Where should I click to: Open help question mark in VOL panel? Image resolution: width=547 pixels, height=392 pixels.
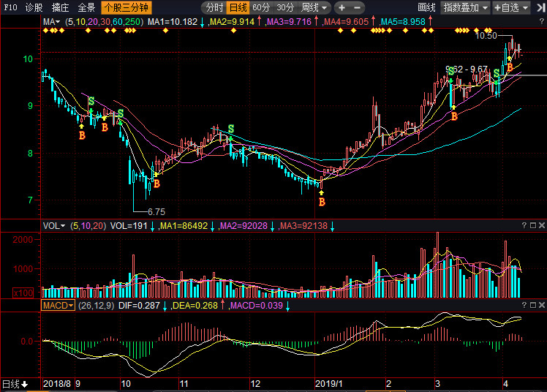525,225
